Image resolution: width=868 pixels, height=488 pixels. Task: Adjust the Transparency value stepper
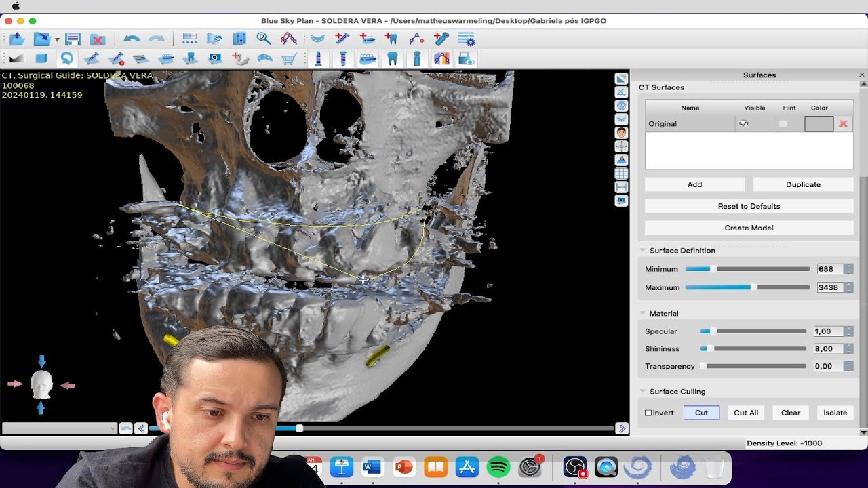(848, 366)
